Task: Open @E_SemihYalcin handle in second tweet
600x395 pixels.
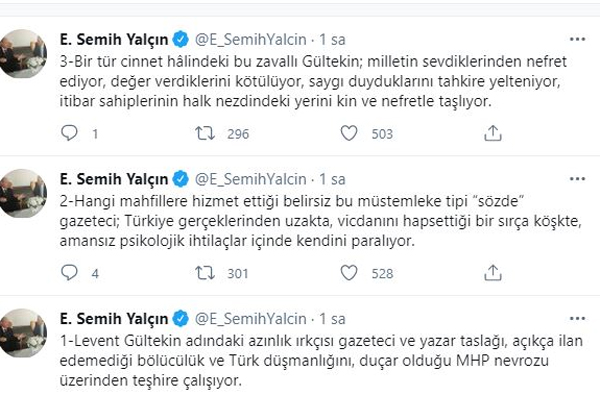Action: click(x=251, y=179)
